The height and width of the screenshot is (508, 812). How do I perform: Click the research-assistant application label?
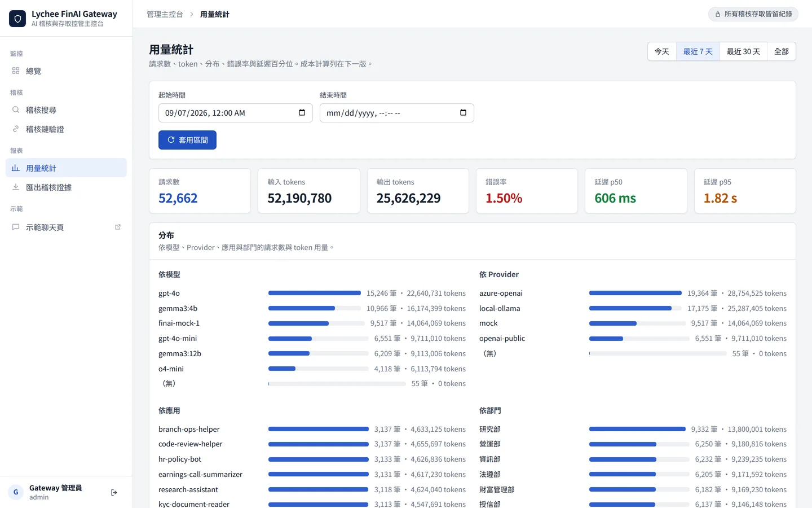point(188,489)
